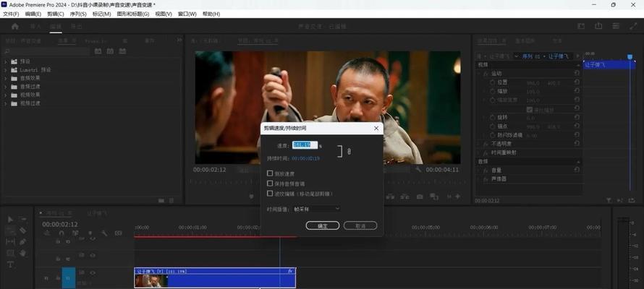This screenshot has width=644, height=289.
Task: Click the 速度 percentage input field
Action: pyautogui.click(x=305, y=145)
